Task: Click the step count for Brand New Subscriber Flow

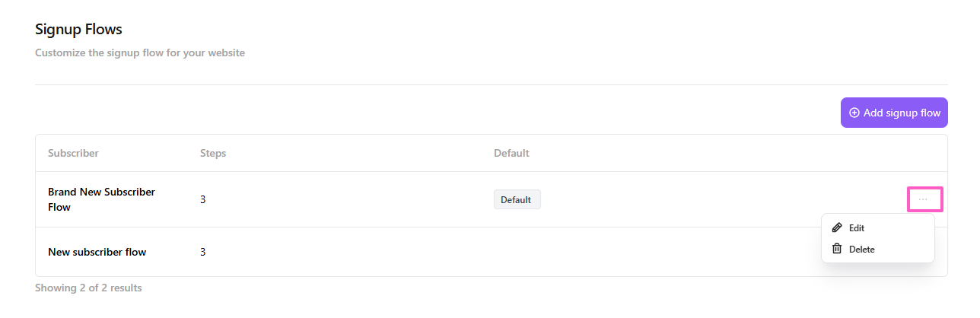Action: pyautogui.click(x=203, y=199)
